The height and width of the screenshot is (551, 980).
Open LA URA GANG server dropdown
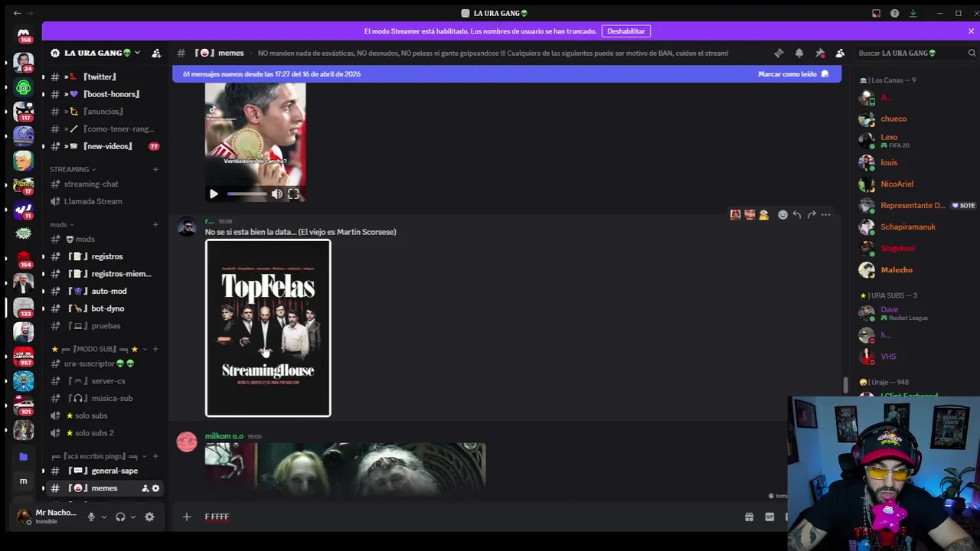point(137,53)
